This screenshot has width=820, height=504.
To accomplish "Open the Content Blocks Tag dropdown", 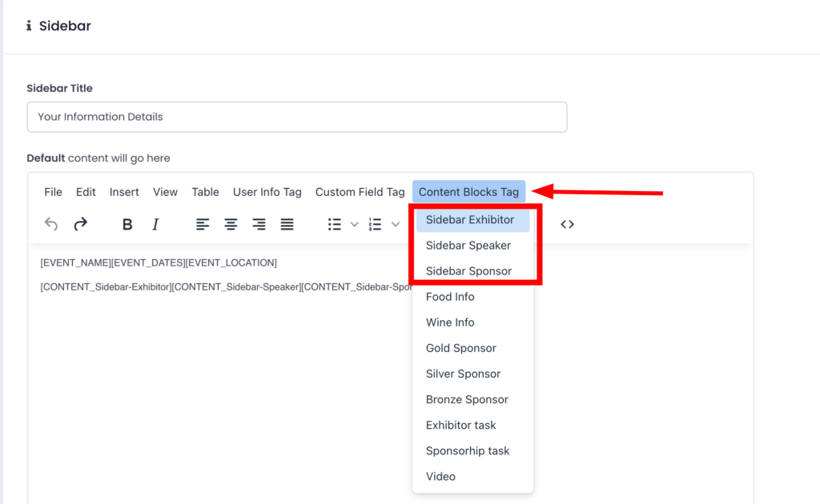I will tap(468, 192).
